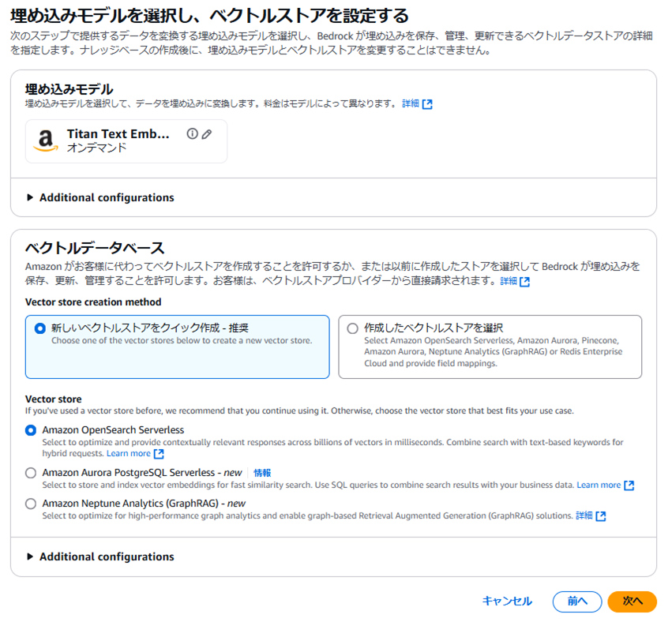Viewport: 672px width, 622px height.
Task: Select 作成したベクトルストアを選択 radio option
Action: [x=353, y=328]
